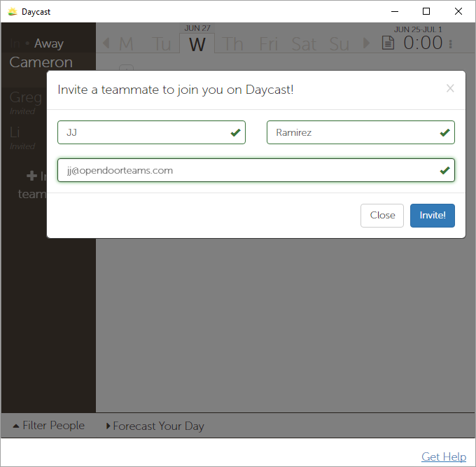Open the vertical dots menu by timer
This screenshot has height=467, width=476.
pyautogui.click(x=451, y=44)
